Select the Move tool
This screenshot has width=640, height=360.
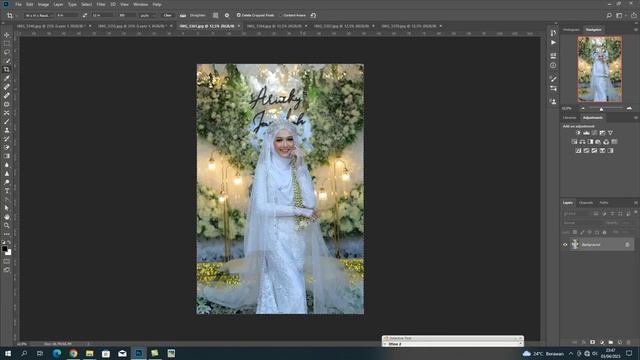point(7,35)
